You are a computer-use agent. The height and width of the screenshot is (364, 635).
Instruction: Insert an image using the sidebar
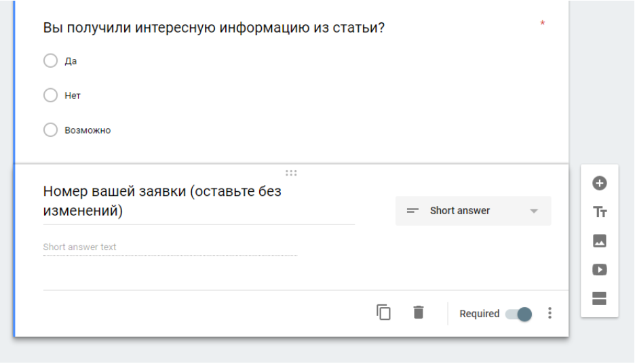[x=599, y=241]
